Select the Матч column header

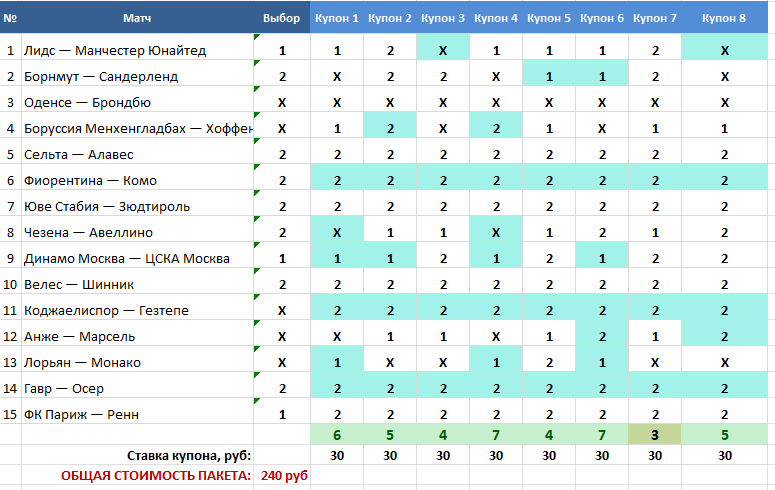137,18
